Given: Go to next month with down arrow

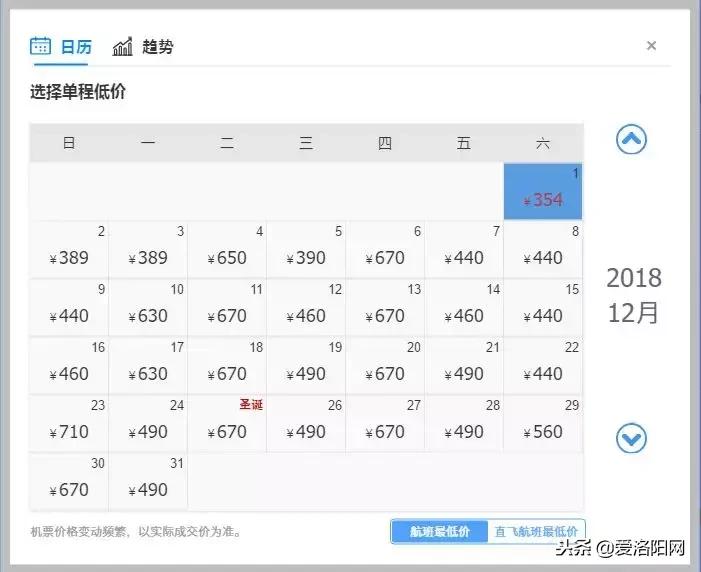Looking at the screenshot, I should click(x=631, y=438).
